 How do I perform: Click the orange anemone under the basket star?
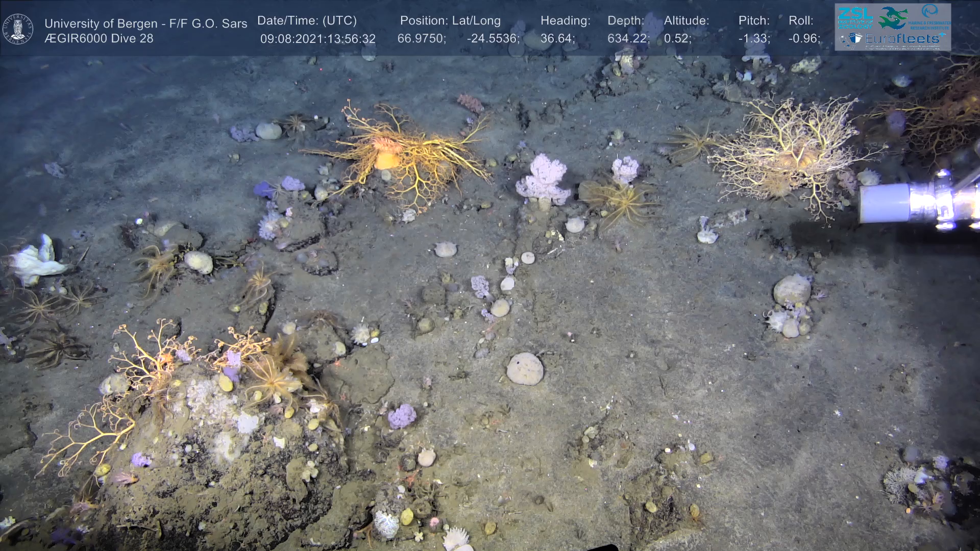386,159
